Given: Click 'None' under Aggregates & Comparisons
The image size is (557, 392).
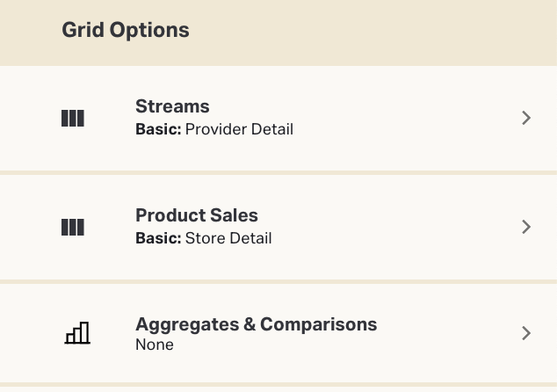Looking at the screenshot, I should pos(155,345).
